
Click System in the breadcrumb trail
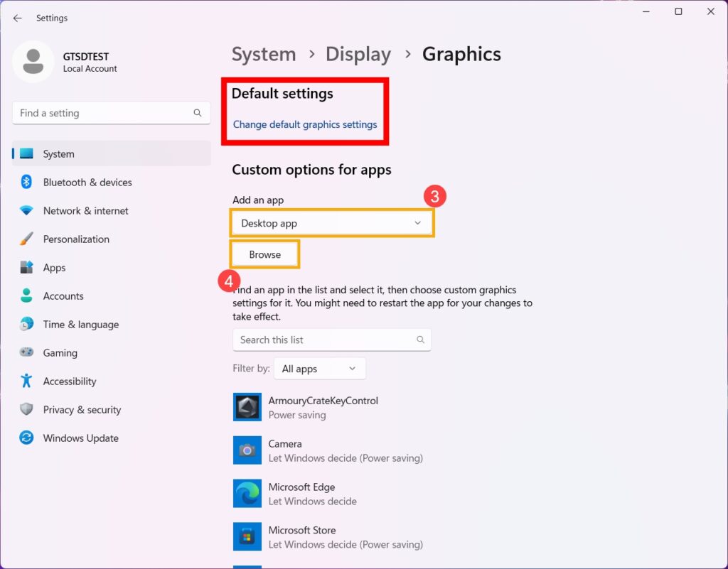coord(264,54)
